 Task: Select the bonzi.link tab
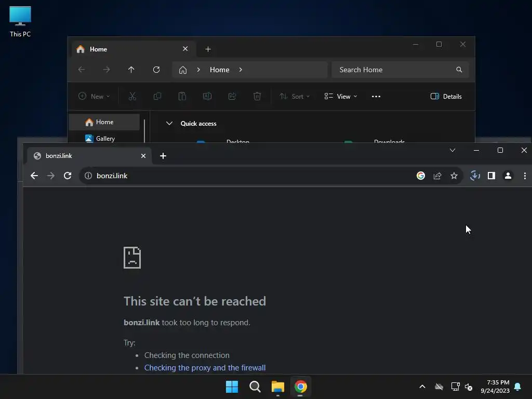[x=89, y=156]
